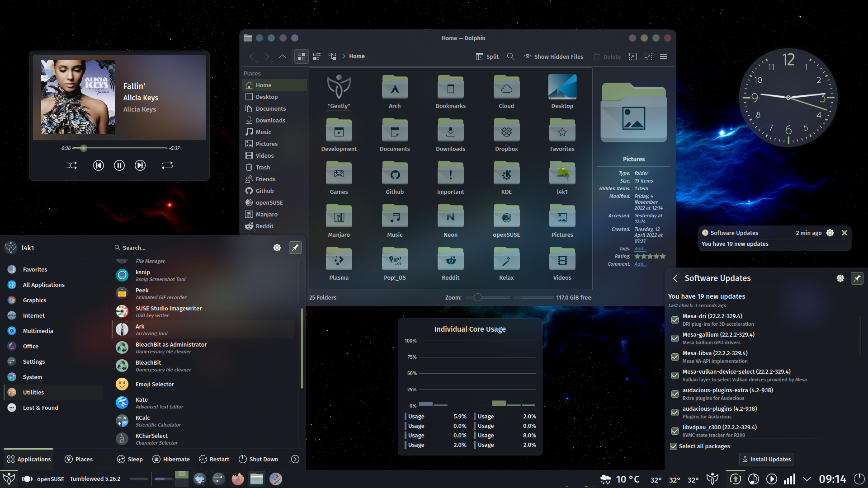
Task: Seek along the song progress slider
Action: (120, 148)
